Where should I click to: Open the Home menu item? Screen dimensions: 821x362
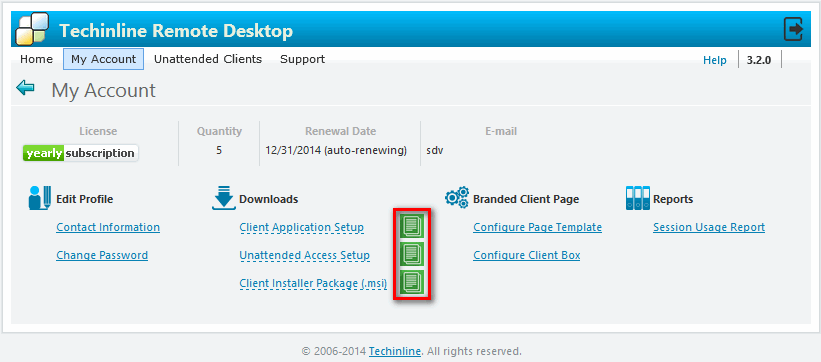click(36, 59)
